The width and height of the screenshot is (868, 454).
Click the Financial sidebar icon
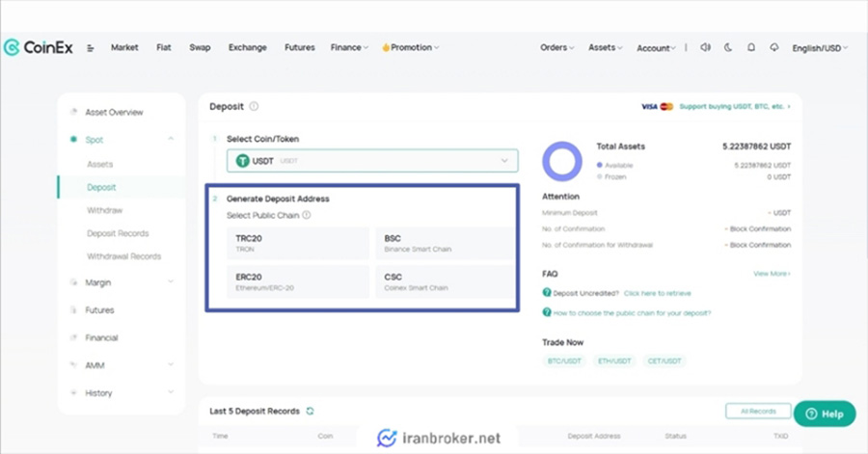pyautogui.click(x=73, y=337)
